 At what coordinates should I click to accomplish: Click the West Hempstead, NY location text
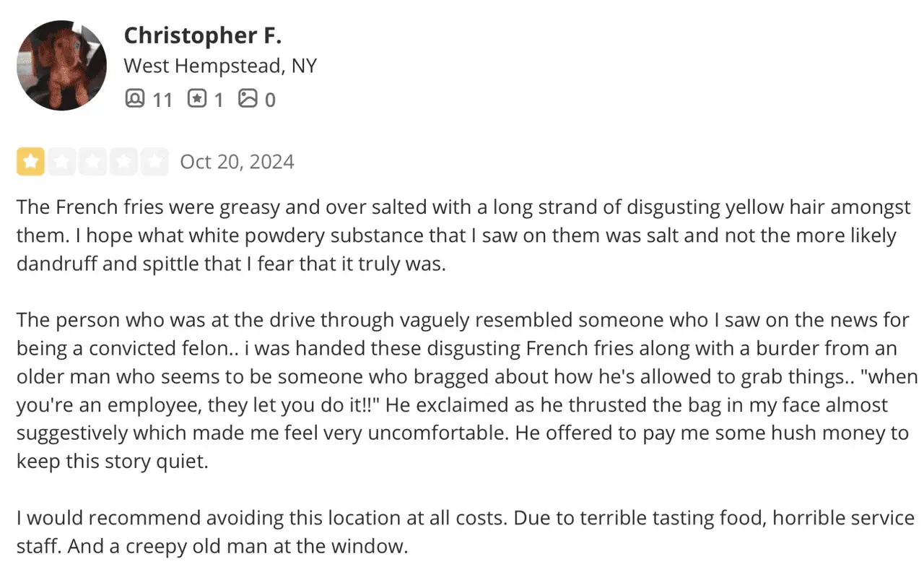point(220,66)
